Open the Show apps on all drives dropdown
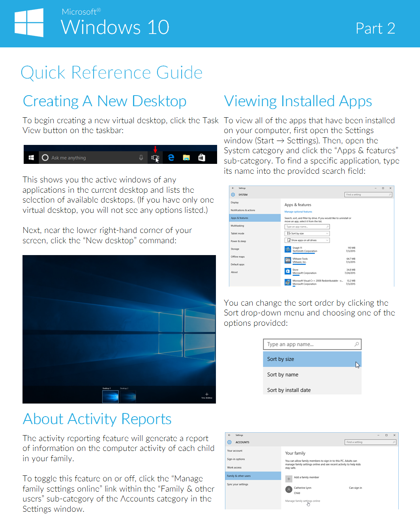Viewport: 420px width, 522px height. tap(307, 240)
